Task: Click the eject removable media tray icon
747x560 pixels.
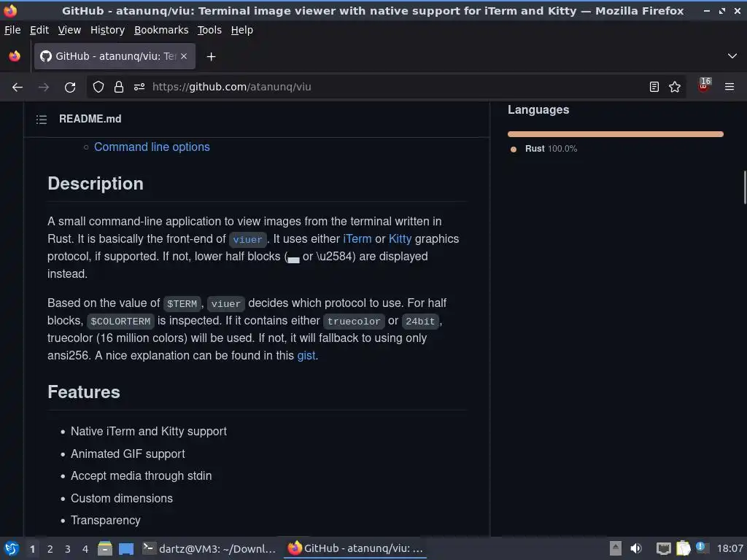Action: click(x=616, y=548)
